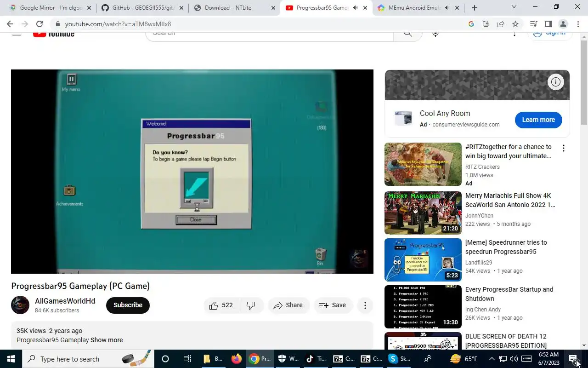Click Learn more on Cool Any Room ad
This screenshot has height=368, width=588.
coord(538,120)
